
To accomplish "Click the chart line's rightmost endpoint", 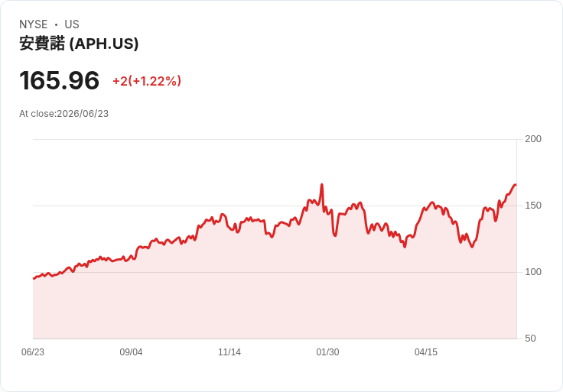I will click(x=516, y=185).
